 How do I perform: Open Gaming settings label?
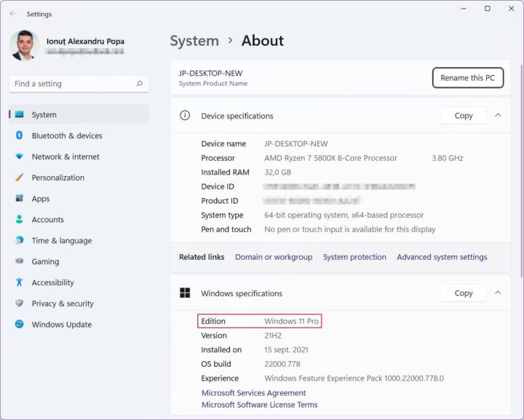[x=45, y=262]
